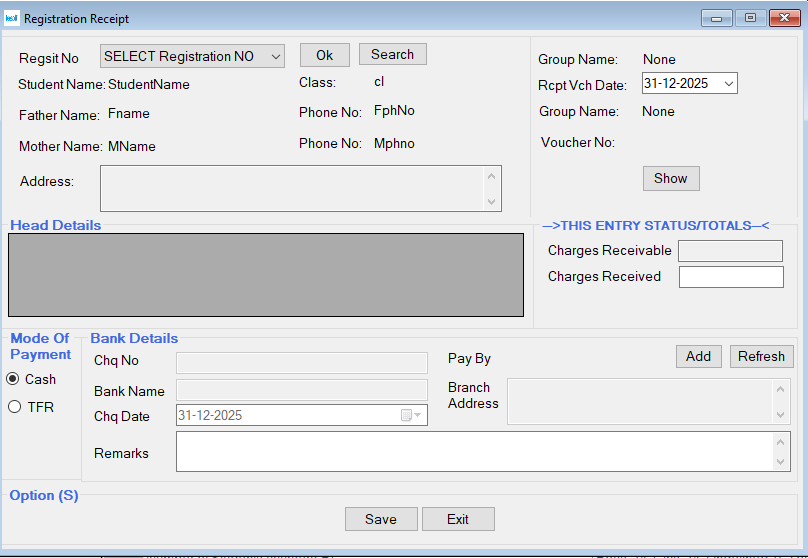Select the TFR payment mode
Image resolution: width=808 pixels, height=558 pixels.
click(14, 407)
